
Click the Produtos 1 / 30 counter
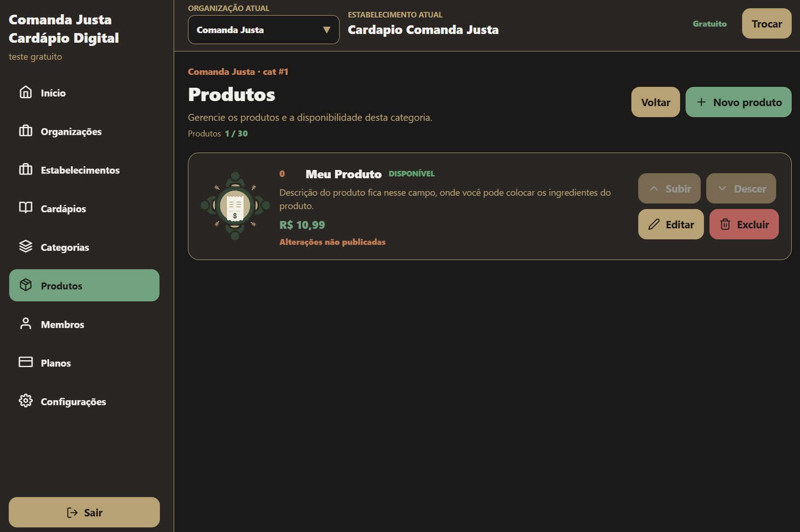[x=218, y=134]
